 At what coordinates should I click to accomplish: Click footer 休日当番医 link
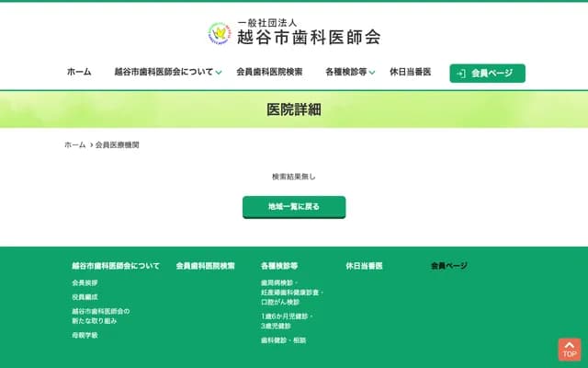(x=364, y=266)
